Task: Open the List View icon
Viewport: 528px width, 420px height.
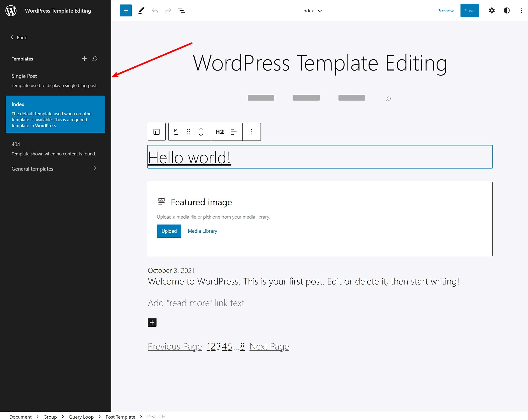Action: (182, 11)
